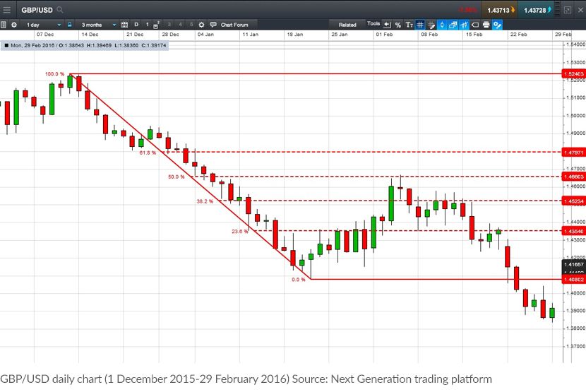Expand the 1 day interval dropdown
The width and height of the screenshot is (586, 392).
43,25
